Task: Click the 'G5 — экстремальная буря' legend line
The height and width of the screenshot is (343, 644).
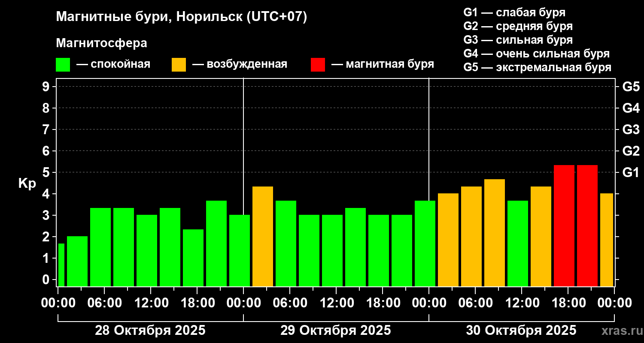Action: coord(538,67)
